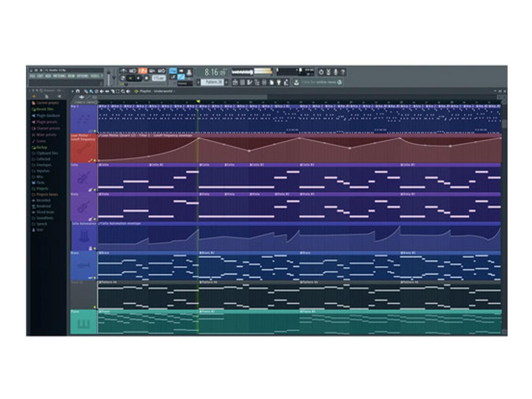Click the Record button in transport

coord(146,78)
